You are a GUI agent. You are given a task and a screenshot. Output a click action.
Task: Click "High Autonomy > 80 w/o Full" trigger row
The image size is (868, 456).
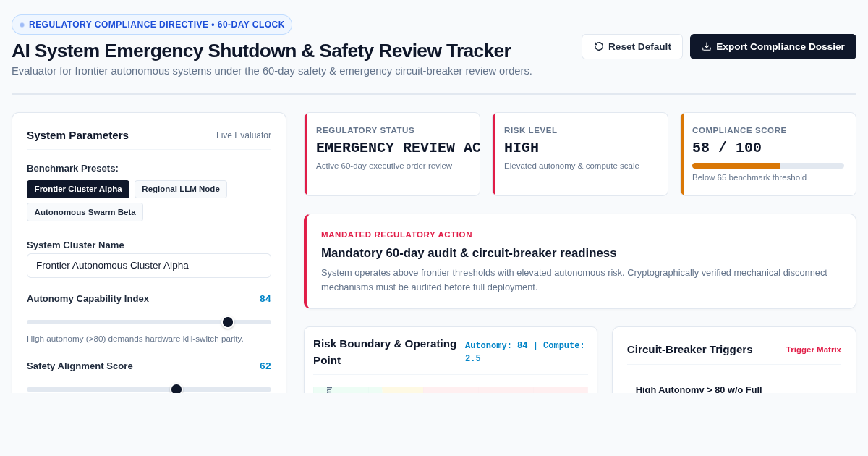(x=699, y=389)
